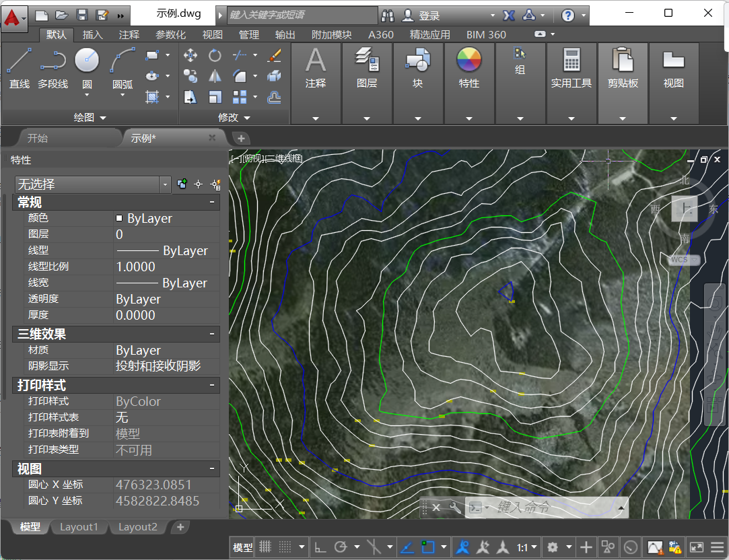
Task: Click the 模型 button in status bar
Action: pos(242,547)
